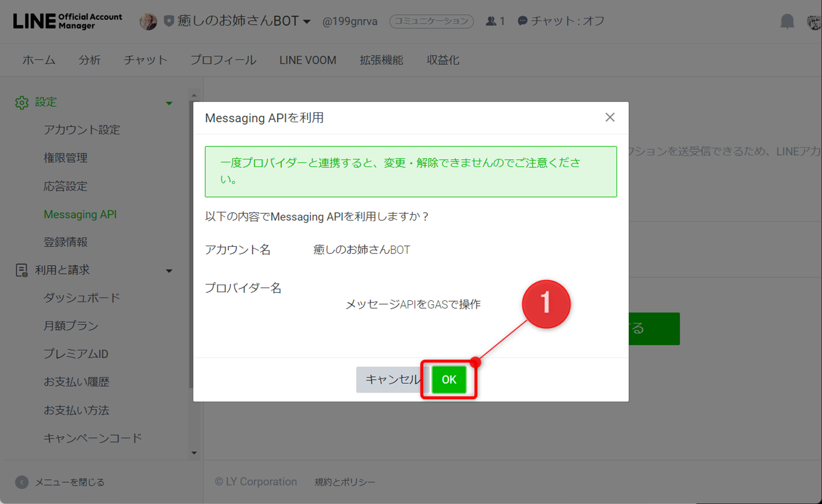The image size is (822, 504).
Task: Open プレミアムID in the sidebar
Action: (x=76, y=354)
